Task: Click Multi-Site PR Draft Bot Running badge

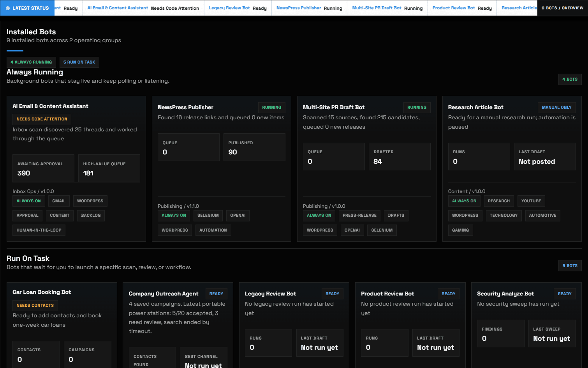Action: click(x=417, y=108)
